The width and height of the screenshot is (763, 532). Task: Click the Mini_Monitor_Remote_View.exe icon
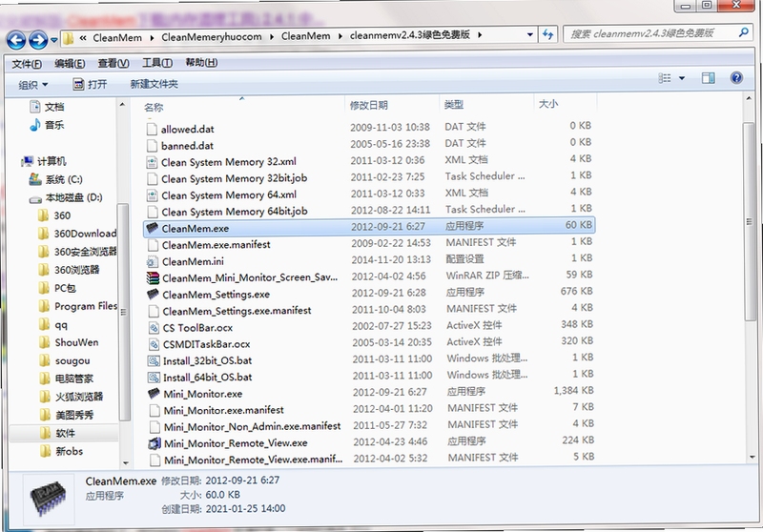(x=155, y=443)
